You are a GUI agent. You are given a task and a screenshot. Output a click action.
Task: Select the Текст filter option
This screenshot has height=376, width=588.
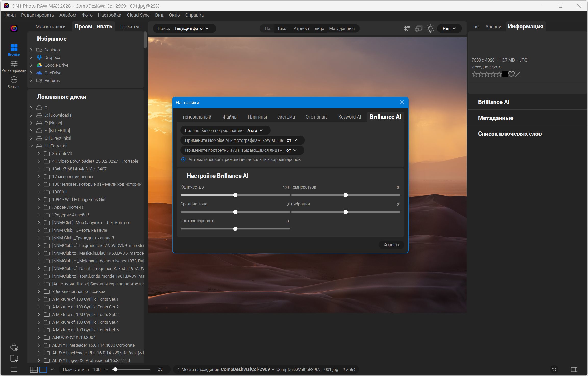[282, 28]
